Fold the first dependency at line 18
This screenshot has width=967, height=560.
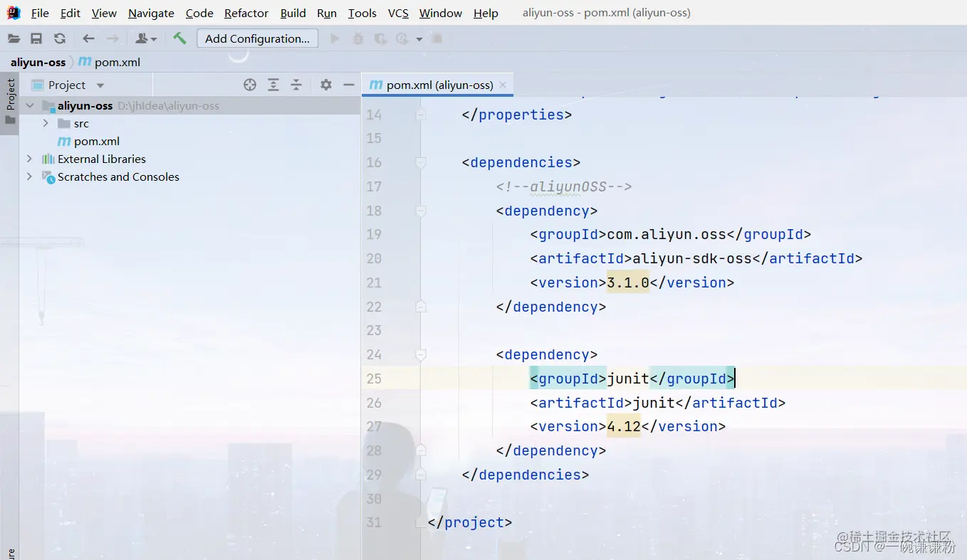421,211
